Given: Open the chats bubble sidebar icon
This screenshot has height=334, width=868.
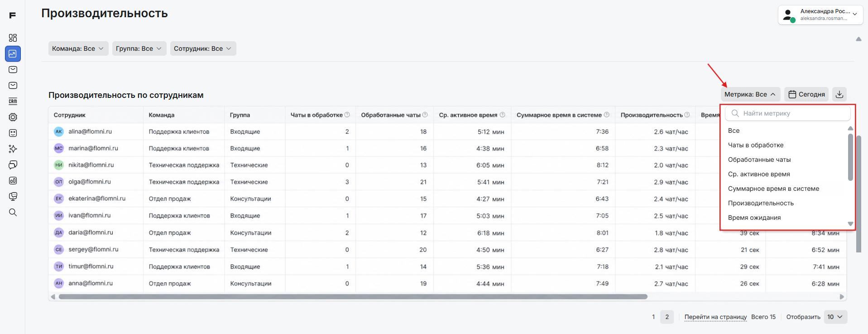Looking at the screenshot, I should [13, 165].
